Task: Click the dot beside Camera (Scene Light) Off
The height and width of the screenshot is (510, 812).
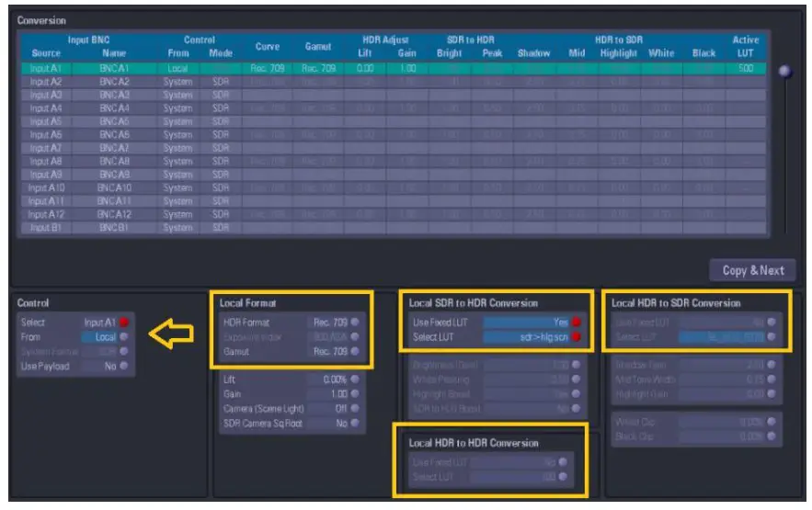Action: point(355,408)
